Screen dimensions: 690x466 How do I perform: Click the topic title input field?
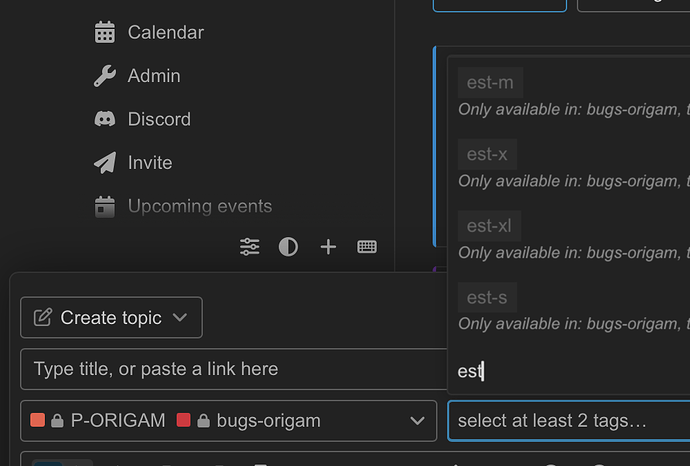234,369
